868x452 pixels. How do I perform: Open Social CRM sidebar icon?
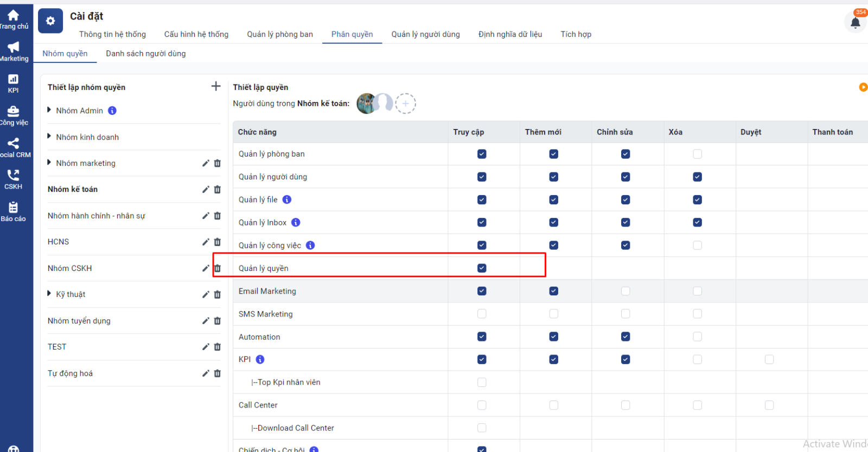click(x=14, y=147)
